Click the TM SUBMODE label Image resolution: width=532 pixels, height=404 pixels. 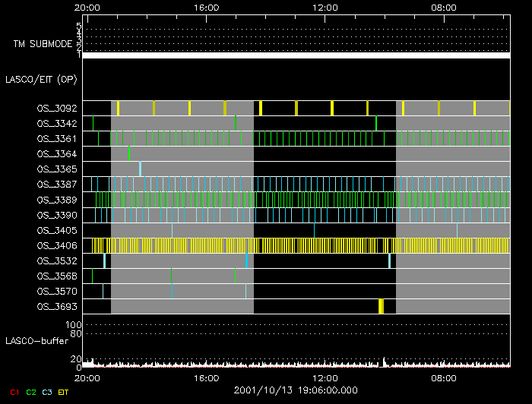click(43, 44)
